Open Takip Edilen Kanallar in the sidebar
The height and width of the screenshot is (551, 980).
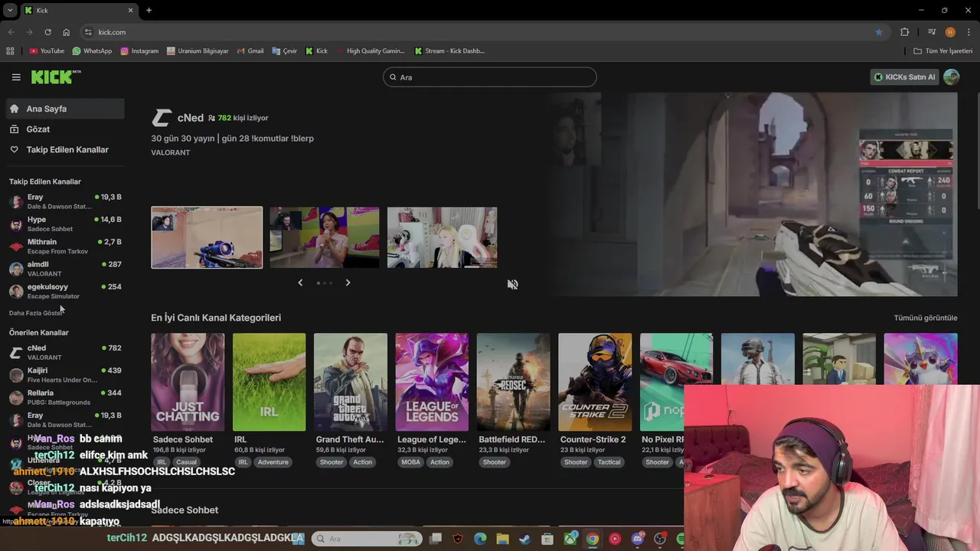pos(65,149)
